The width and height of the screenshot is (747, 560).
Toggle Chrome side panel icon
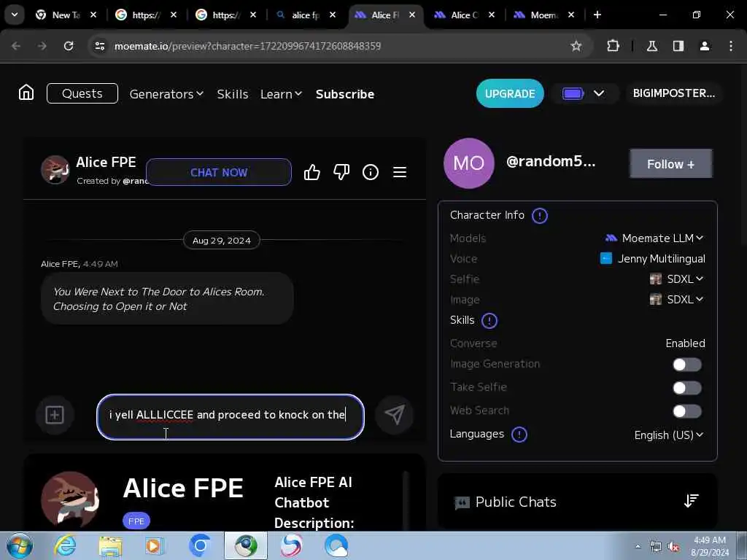[678, 46]
